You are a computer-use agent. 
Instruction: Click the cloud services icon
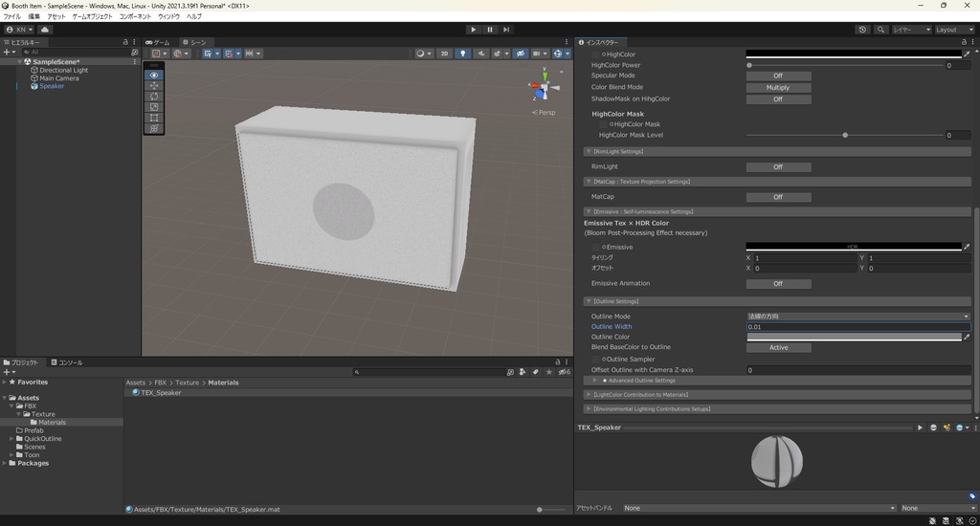[x=44, y=30]
